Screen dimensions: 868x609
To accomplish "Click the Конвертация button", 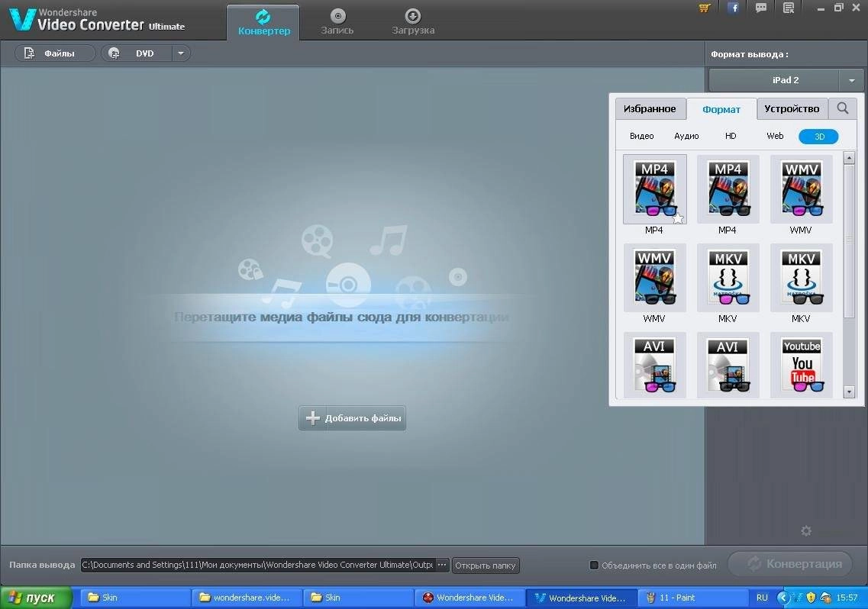I will pos(790,564).
